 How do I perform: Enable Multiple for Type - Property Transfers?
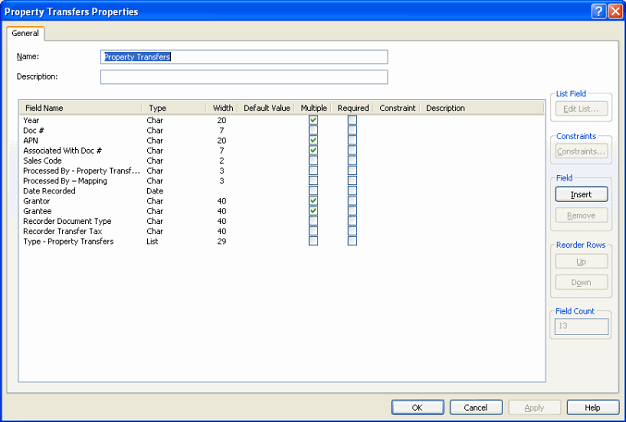coord(313,241)
